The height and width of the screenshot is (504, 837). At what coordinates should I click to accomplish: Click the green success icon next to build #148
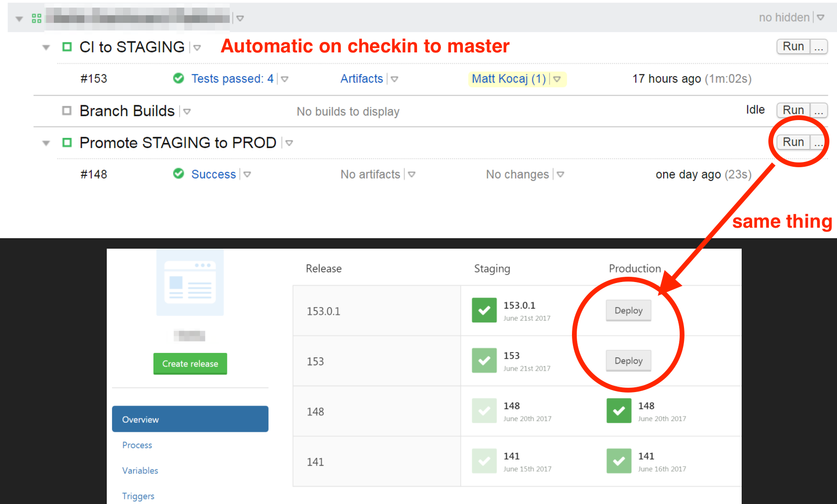pyautogui.click(x=178, y=174)
